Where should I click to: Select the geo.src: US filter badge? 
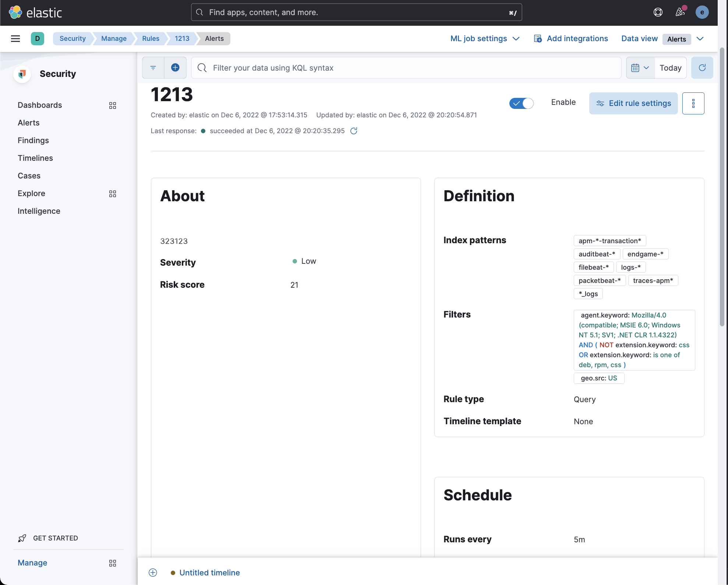pyautogui.click(x=598, y=378)
